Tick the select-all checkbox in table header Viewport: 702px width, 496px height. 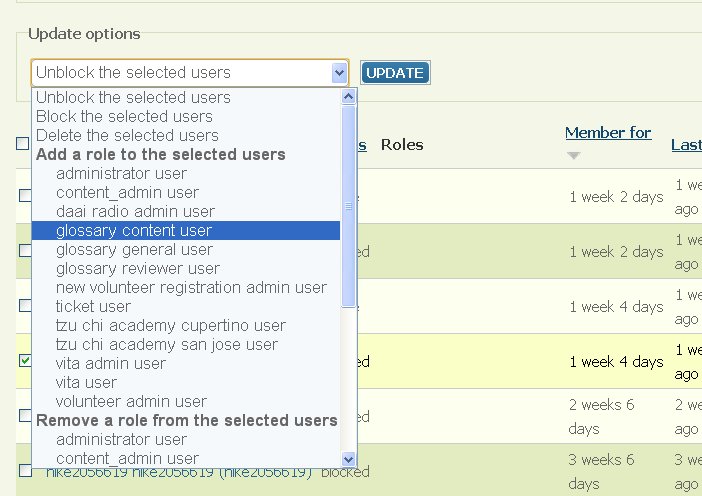pyautogui.click(x=23, y=143)
